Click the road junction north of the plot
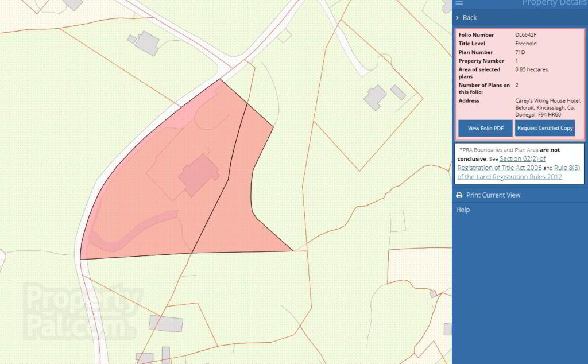Viewport: 588px width, 364px height. coord(229,64)
